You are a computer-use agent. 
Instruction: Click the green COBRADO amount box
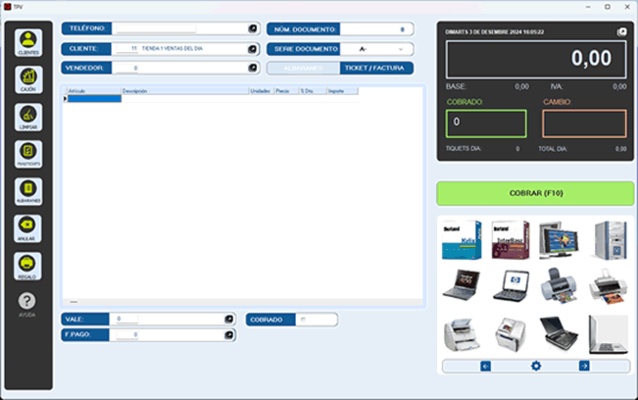click(486, 123)
